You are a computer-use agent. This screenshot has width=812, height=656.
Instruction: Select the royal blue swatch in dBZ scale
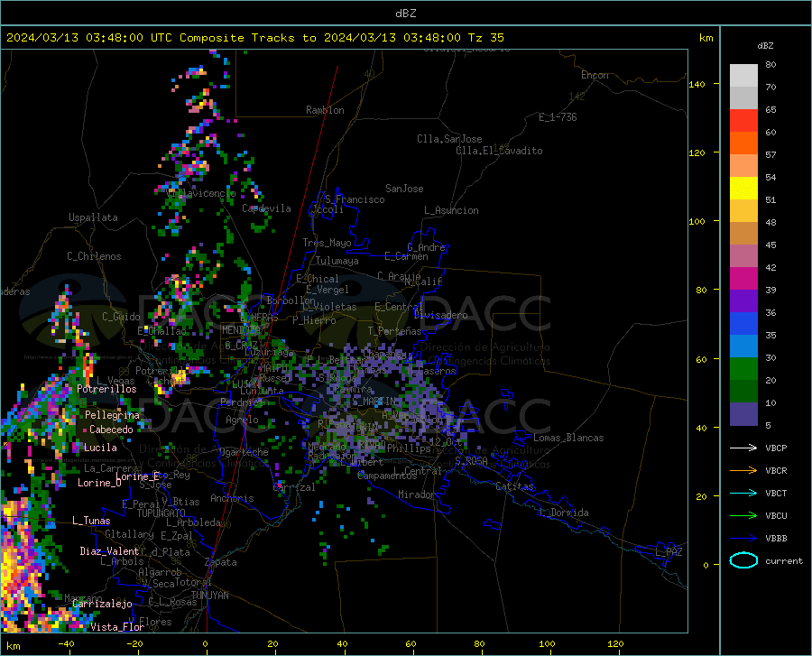click(743, 324)
